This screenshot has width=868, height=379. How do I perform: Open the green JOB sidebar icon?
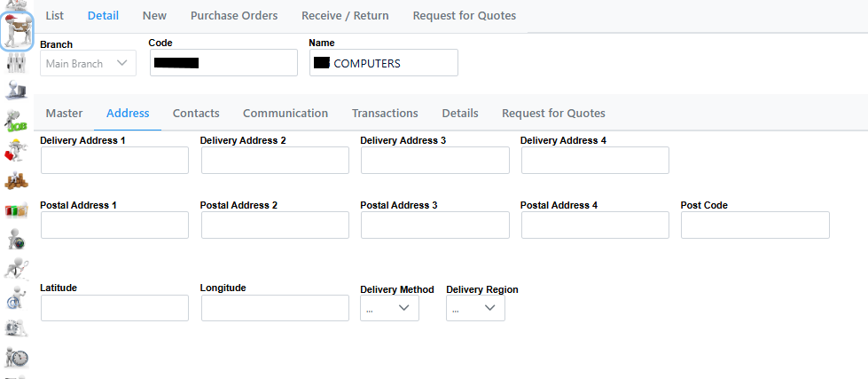tap(17, 121)
